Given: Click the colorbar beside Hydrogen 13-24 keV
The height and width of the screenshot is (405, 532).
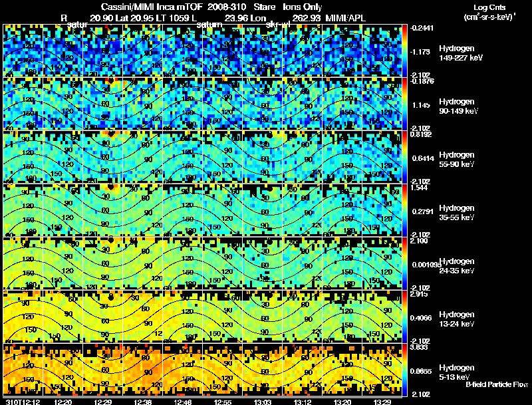Looking at the screenshot, I should (x=404, y=317).
